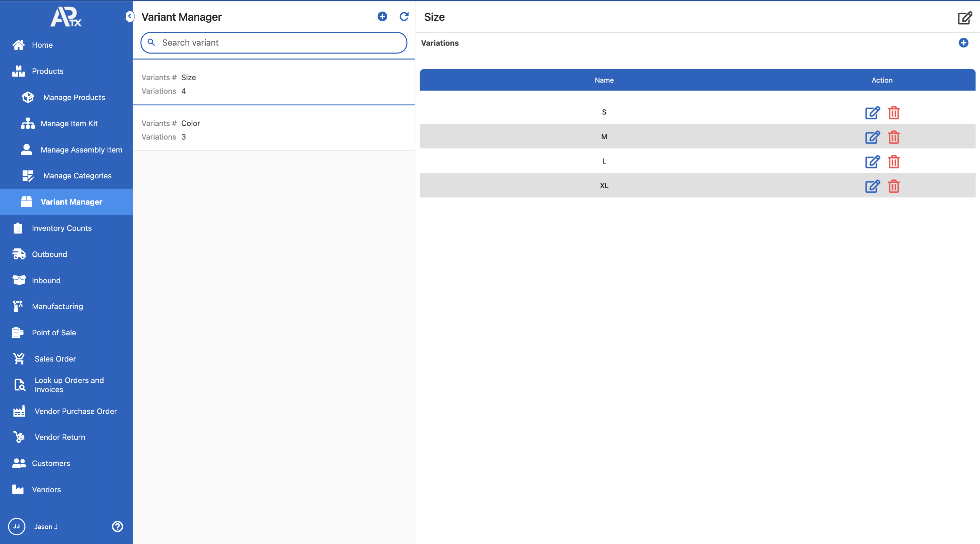Screen dimensions: 980x544
Task: Edit the Size variant name
Action: click(964, 18)
